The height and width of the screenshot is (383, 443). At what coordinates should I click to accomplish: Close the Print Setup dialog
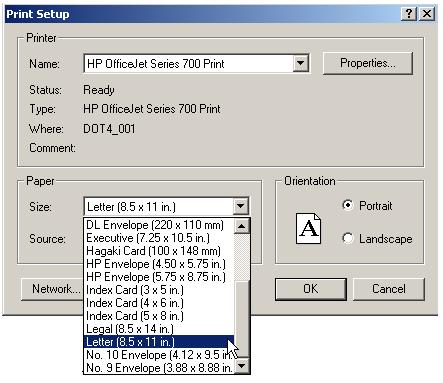pyautogui.click(x=427, y=14)
